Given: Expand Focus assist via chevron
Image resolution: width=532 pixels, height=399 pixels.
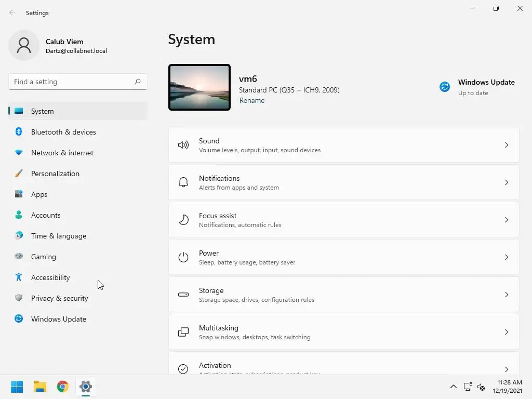Looking at the screenshot, I should tap(507, 220).
